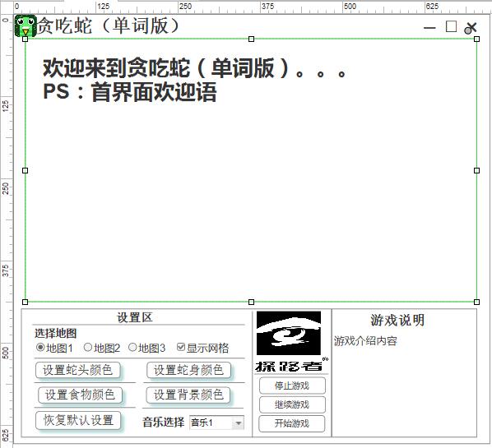Click the 音乐选择 label

pyautogui.click(x=163, y=423)
